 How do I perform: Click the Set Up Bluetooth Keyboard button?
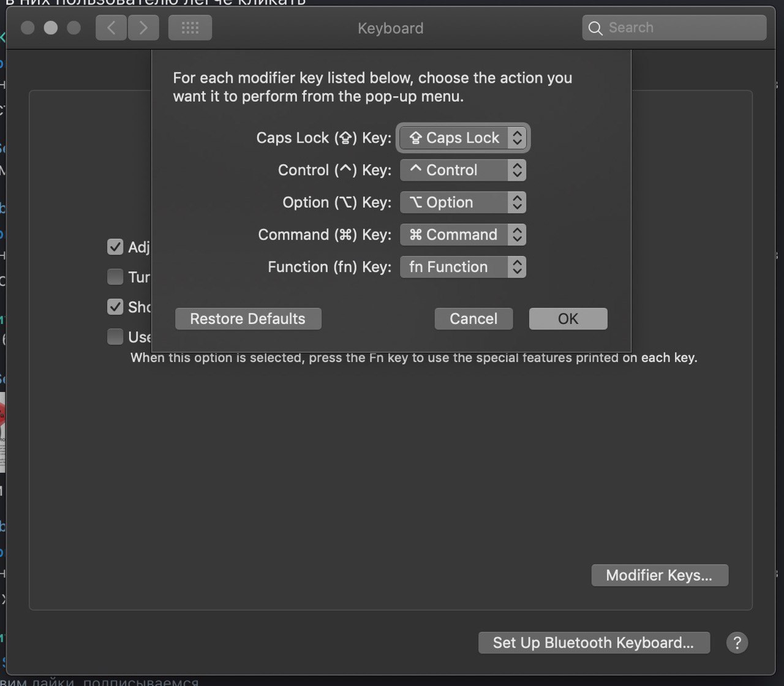tap(594, 643)
